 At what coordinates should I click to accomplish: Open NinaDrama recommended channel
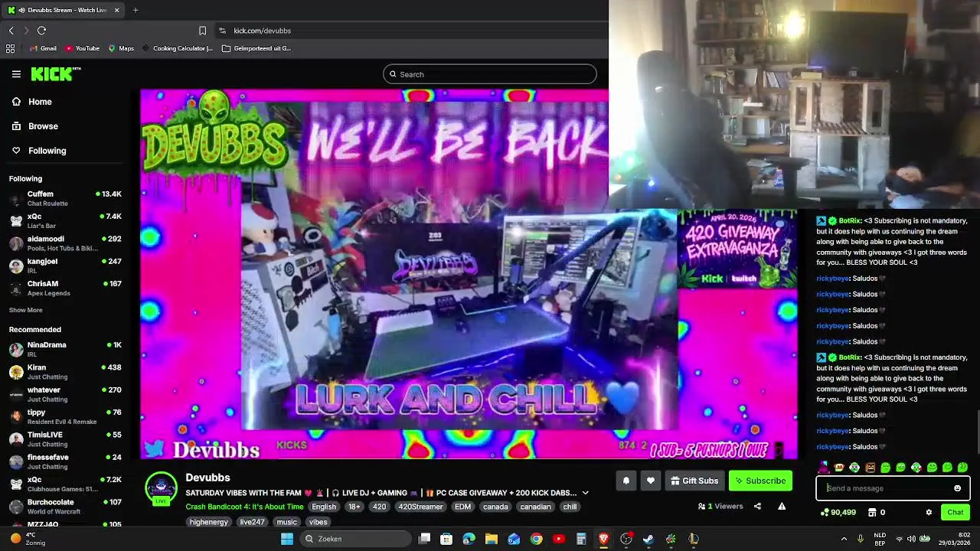(65, 349)
